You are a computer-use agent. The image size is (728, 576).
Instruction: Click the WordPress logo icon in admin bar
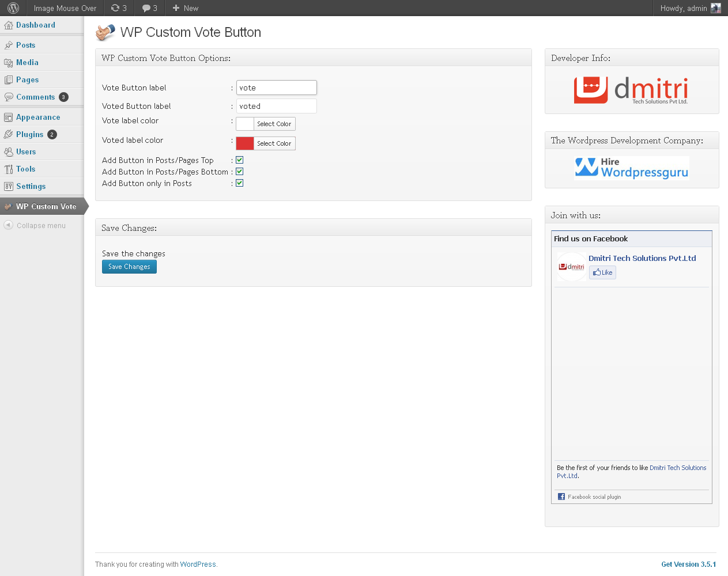click(13, 8)
